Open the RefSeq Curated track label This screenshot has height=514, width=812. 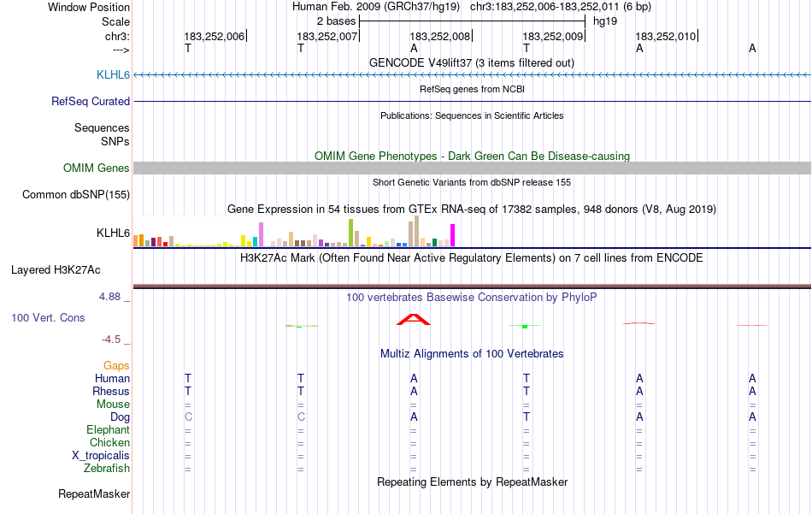point(90,101)
